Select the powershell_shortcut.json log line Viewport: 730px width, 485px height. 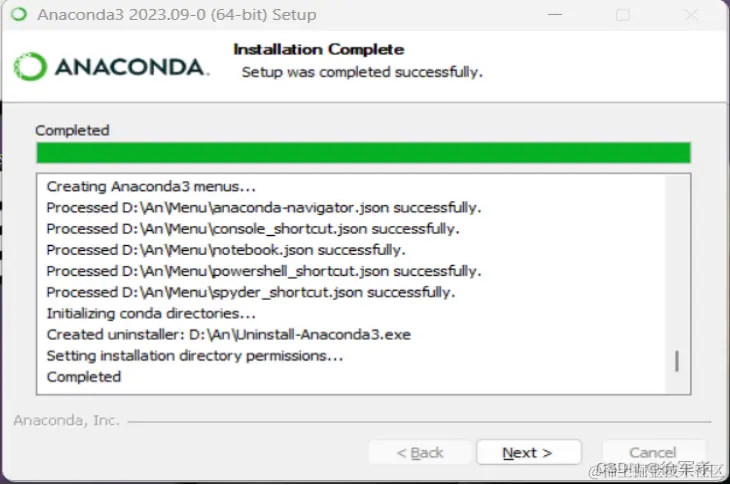point(264,271)
